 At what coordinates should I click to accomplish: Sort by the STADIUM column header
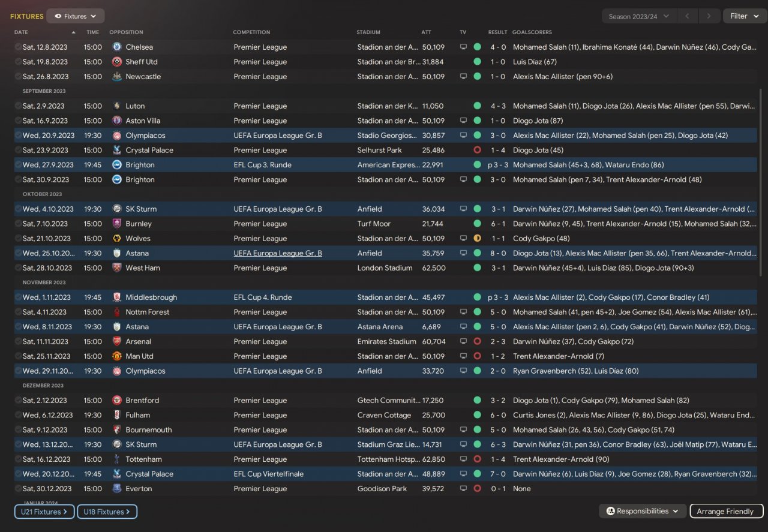[x=368, y=32]
